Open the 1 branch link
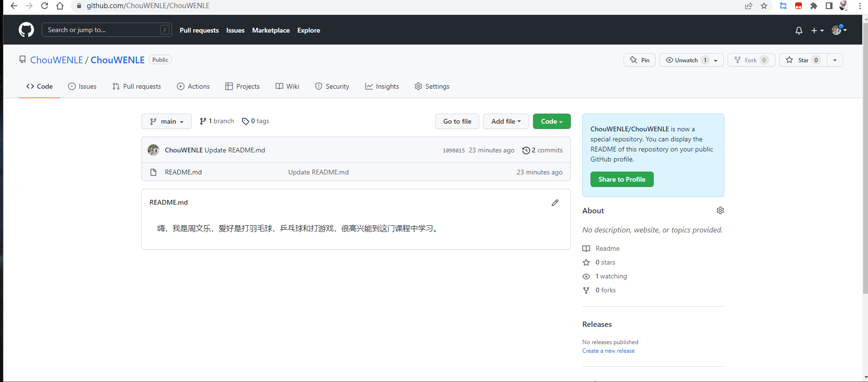 (217, 121)
